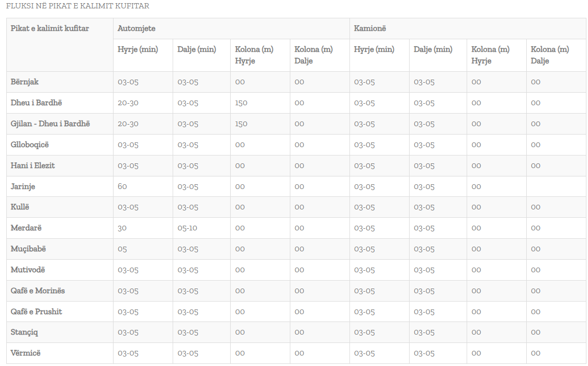
Task: Click the Glloboqicë border crossing name
Action: [29, 145]
